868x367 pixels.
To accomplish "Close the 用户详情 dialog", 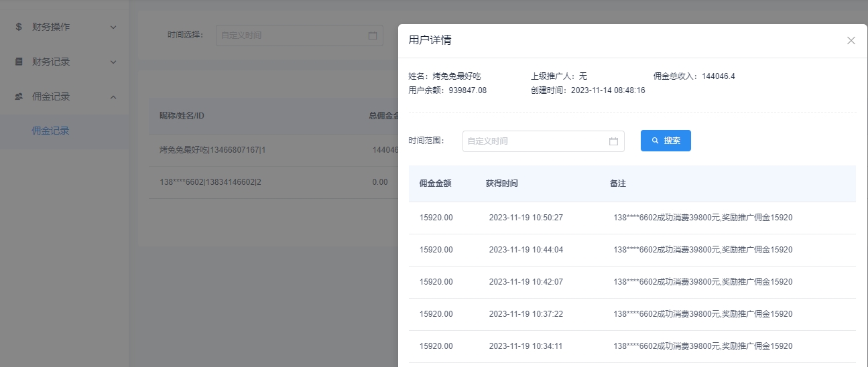I will [851, 40].
